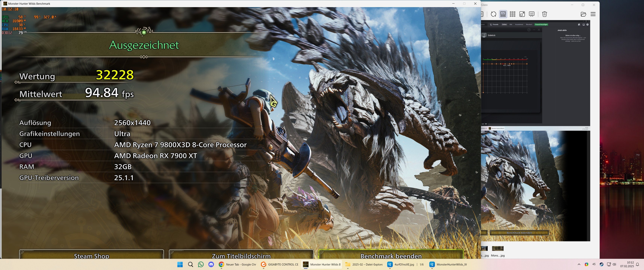Image resolution: width=644 pixels, height=270 pixels.
Task: Click the rotate image icon in ImageGlass
Action: point(493,14)
